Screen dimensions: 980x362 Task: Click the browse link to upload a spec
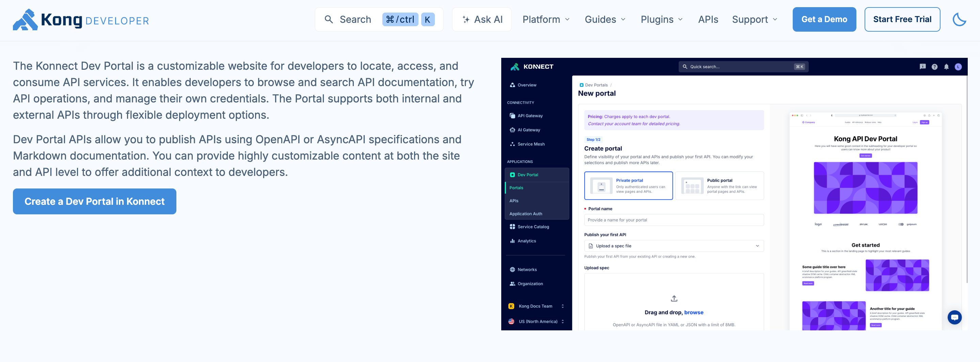(x=694, y=312)
